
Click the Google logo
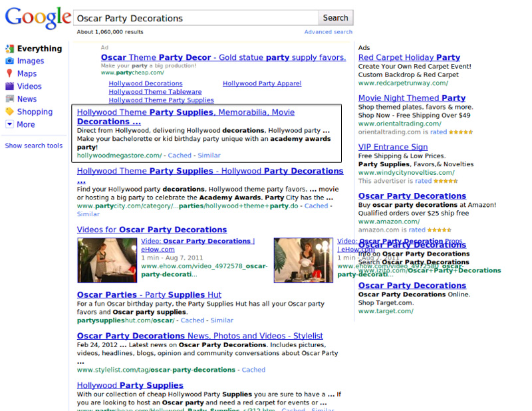pyautogui.click(x=38, y=18)
